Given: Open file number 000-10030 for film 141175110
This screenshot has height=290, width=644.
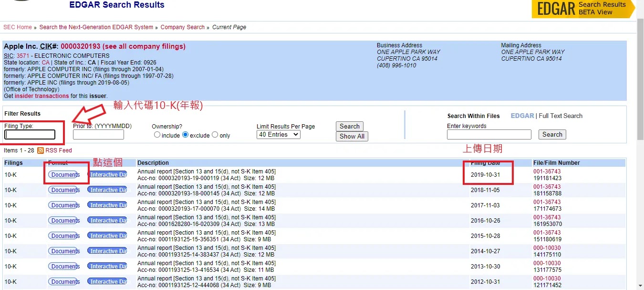Looking at the screenshot, I should coord(547,248).
